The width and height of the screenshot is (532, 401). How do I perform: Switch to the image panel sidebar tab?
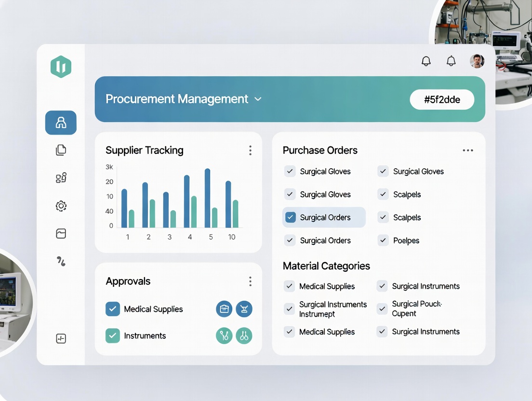(61, 234)
